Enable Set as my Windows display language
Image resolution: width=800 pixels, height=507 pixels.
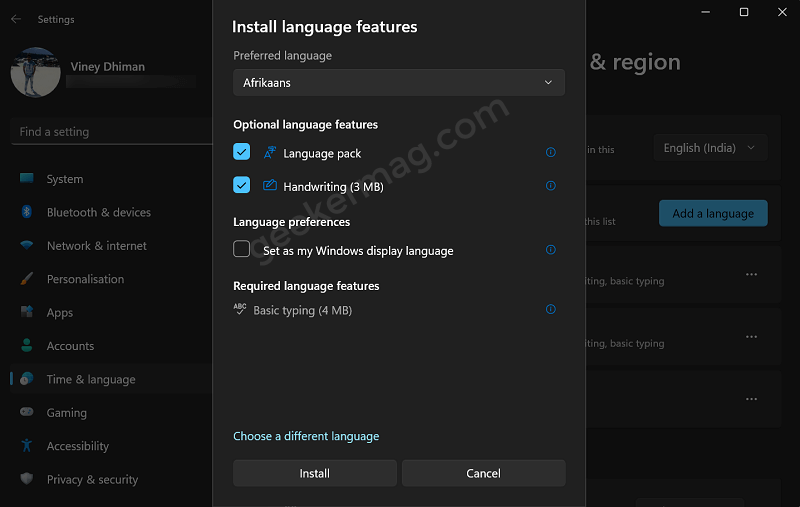pos(241,249)
